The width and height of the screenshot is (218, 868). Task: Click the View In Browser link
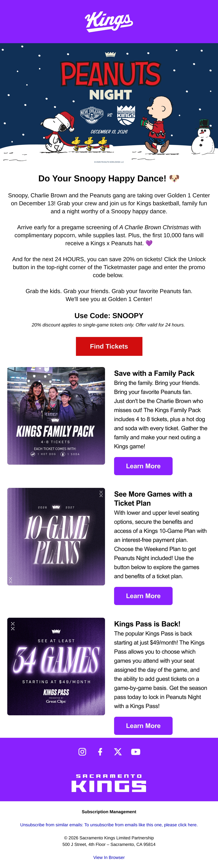pos(109,857)
